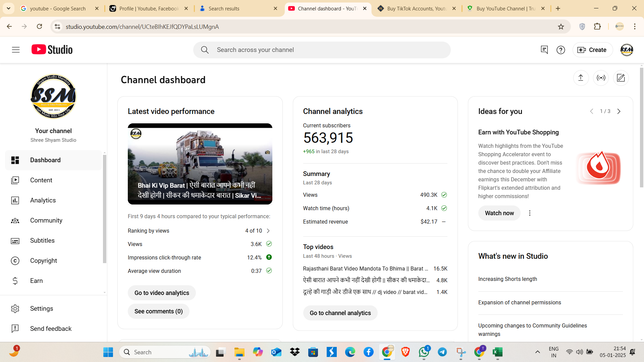Click Go to channel analytics
This screenshot has height=362, width=644.
pos(340,313)
